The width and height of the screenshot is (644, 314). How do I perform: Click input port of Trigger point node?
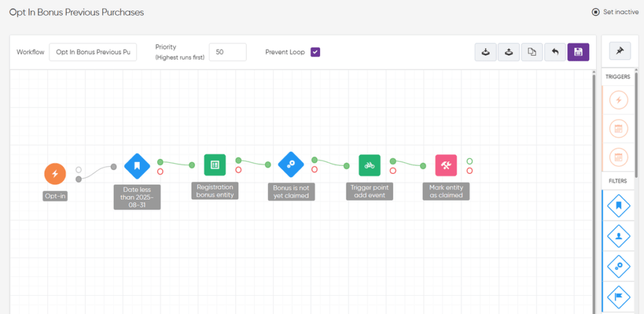pos(347,166)
